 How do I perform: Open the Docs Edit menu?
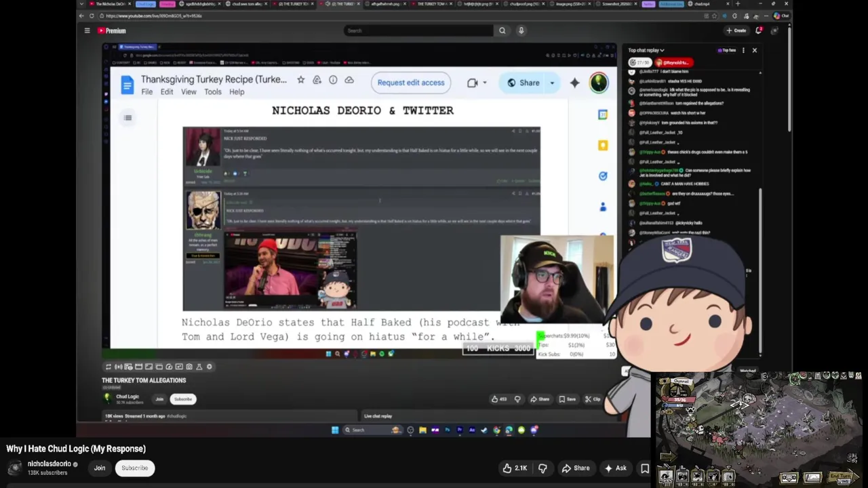[167, 92]
